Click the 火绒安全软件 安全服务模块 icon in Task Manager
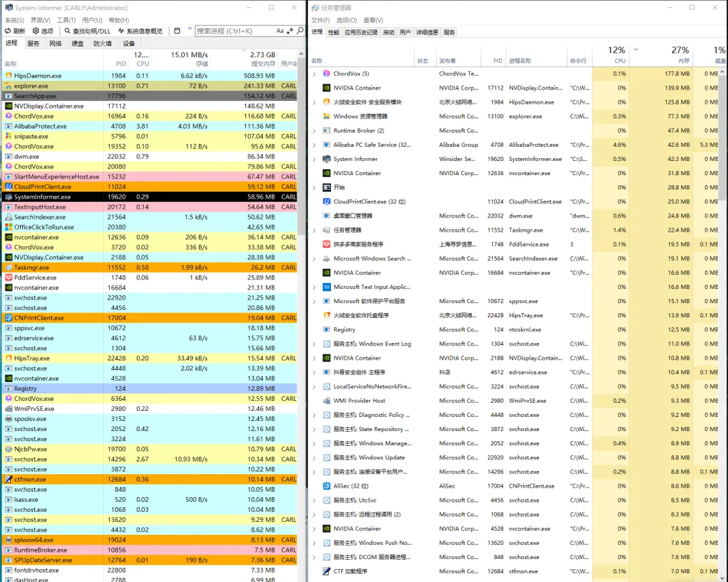This screenshot has height=582, width=728. tap(326, 102)
